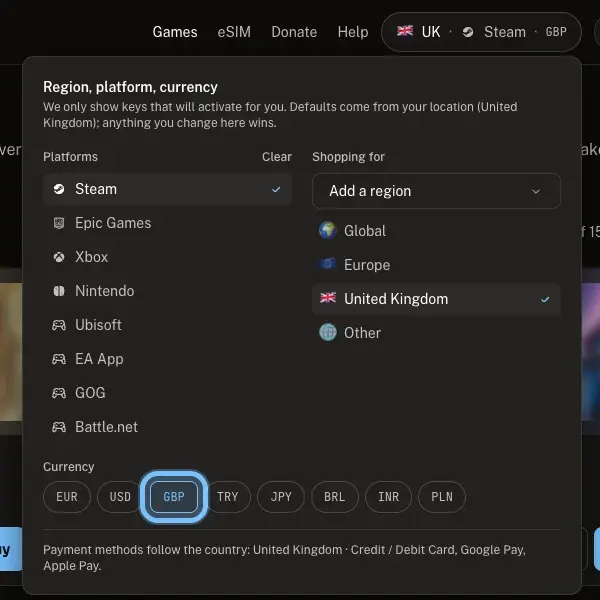Switch currency to INR
The height and width of the screenshot is (600, 600).
[x=388, y=497]
